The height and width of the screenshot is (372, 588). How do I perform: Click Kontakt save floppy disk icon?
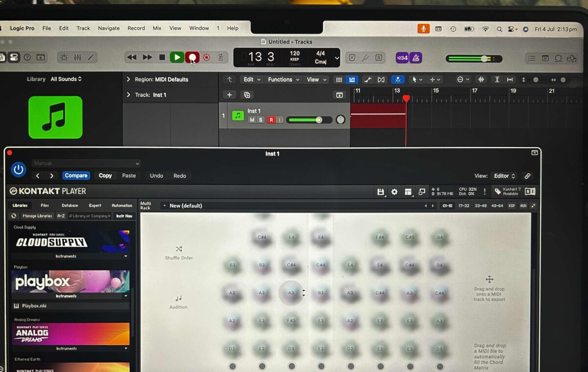click(381, 192)
